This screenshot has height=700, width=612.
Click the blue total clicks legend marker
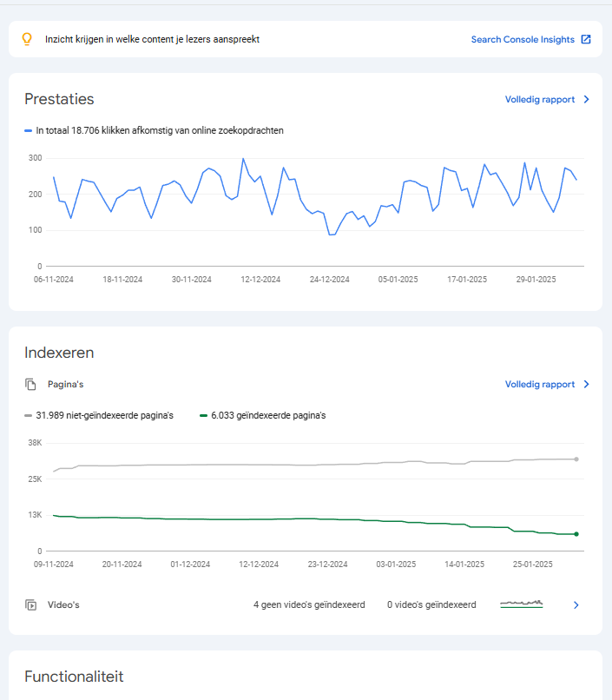tap(29, 130)
